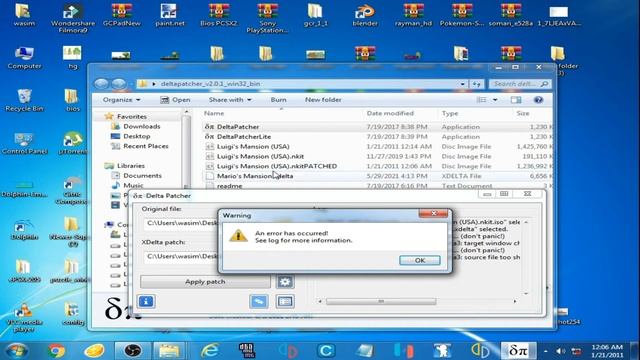The height and width of the screenshot is (360, 640).
Task: Click the change view icon in Explorer
Action: pyautogui.click(x=482, y=100)
